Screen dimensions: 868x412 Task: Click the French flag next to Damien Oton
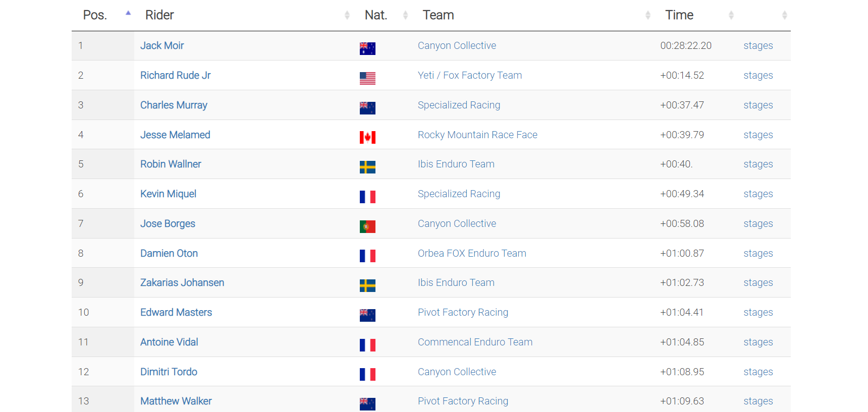tap(367, 256)
